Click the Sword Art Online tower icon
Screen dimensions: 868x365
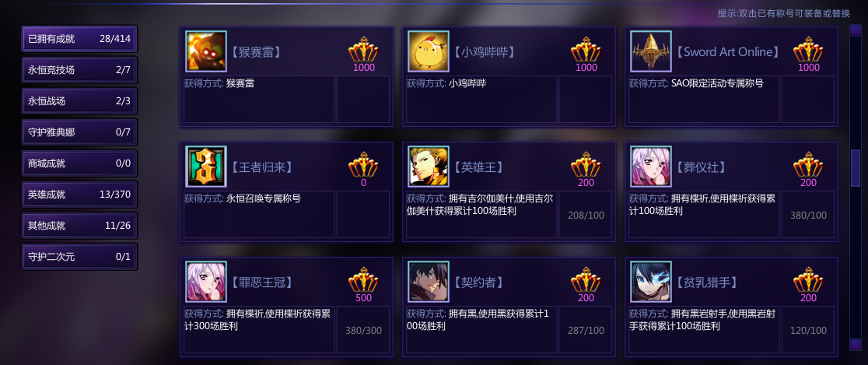651,51
